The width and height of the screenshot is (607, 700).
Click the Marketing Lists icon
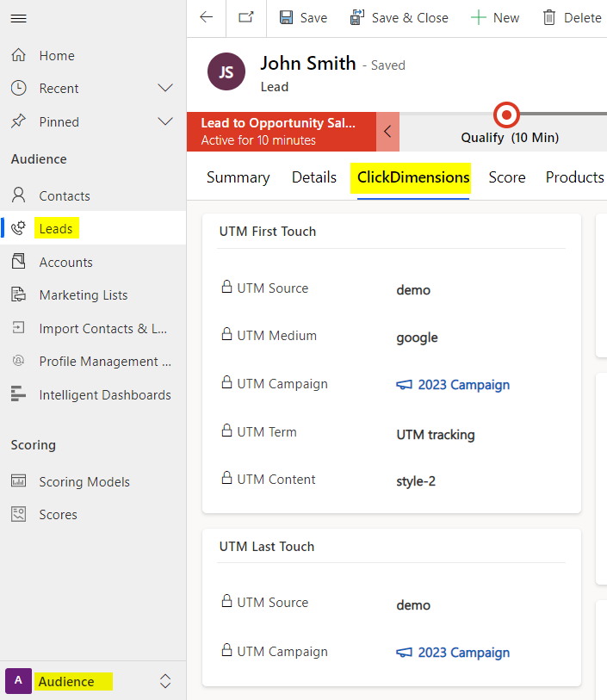(x=18, y=294)
